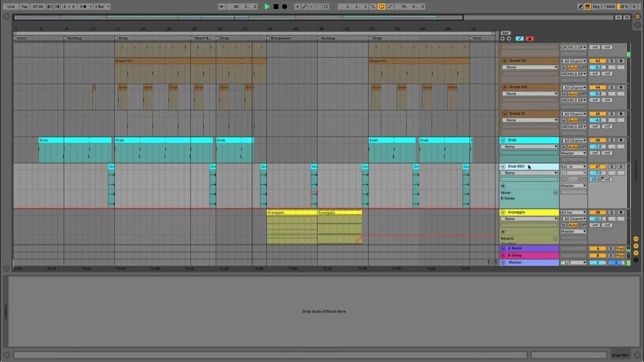644x362 pixels.
Task: Unfold the A Room return track
Action: click(x=503, y=248)
